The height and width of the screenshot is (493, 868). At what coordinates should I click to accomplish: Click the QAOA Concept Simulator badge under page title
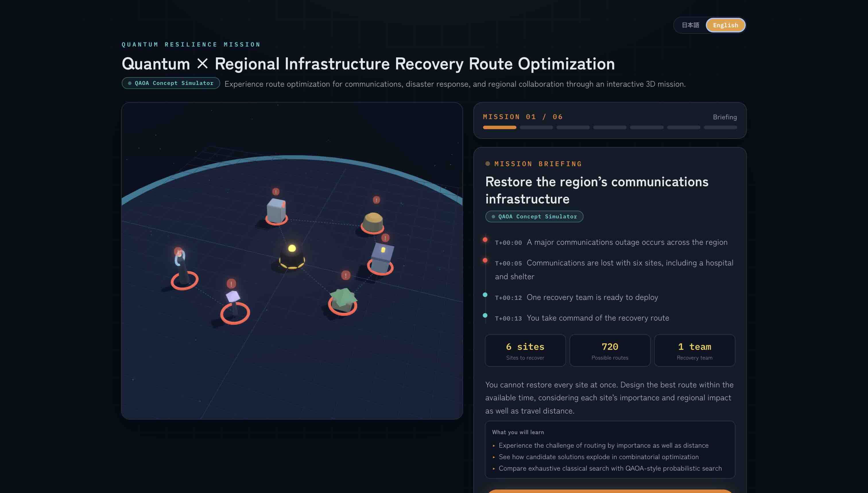[171, 83]
